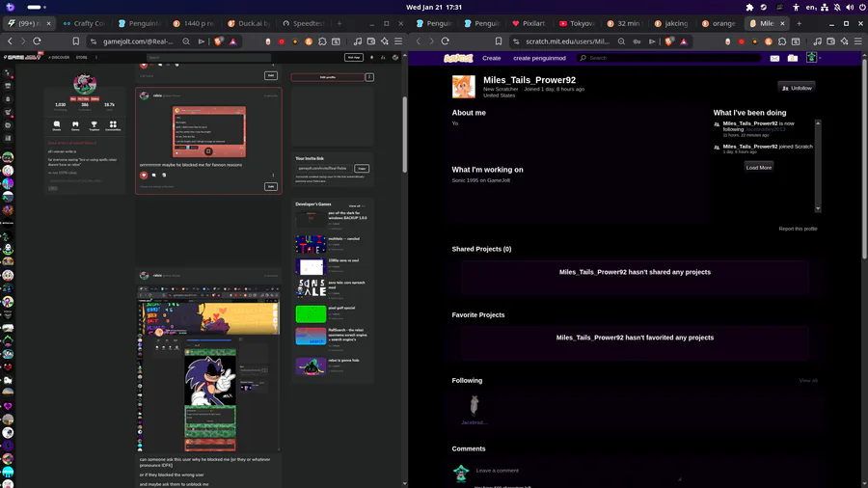Switch to the Crafty Co tab in left browser
This screenshot has height=488, width=868.
click(84, 24)
